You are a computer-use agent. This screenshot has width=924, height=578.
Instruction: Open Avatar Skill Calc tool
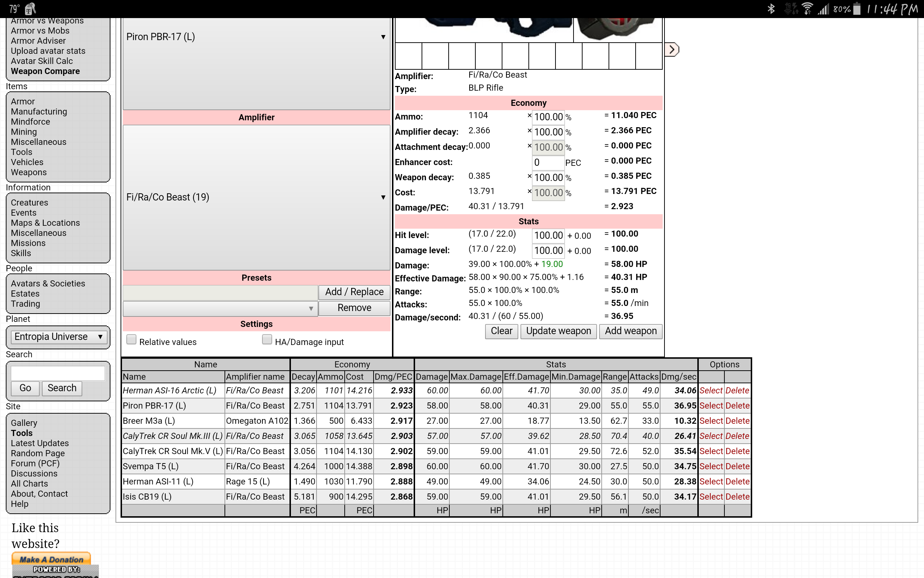click(42, 61)
